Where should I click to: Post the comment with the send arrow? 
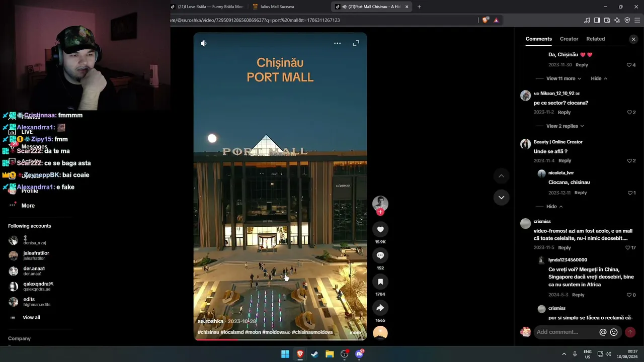630,332
